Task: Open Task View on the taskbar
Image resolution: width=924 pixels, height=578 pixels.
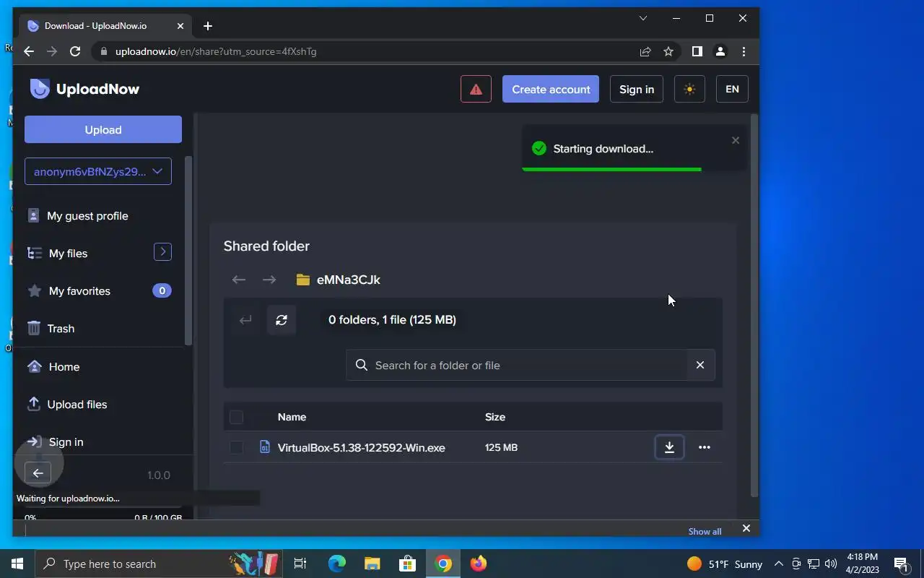Action: pyautogui.click(x=300, y=564)
